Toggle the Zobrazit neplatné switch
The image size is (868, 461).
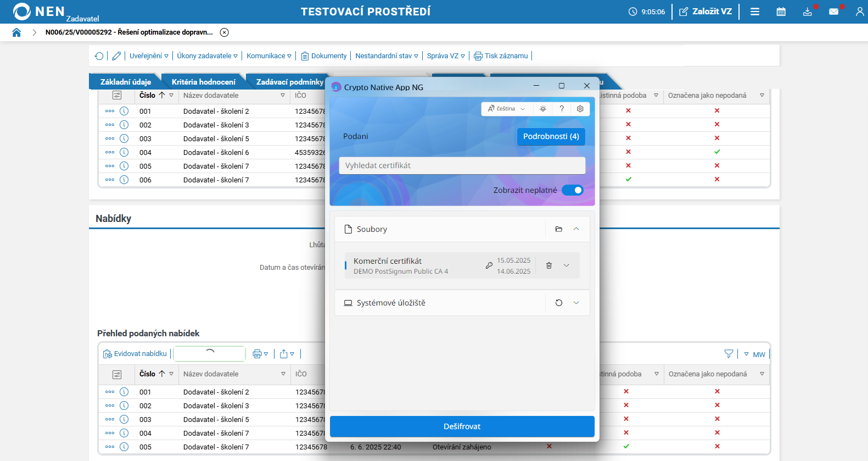pyautogui.click(x=573, y=190)
